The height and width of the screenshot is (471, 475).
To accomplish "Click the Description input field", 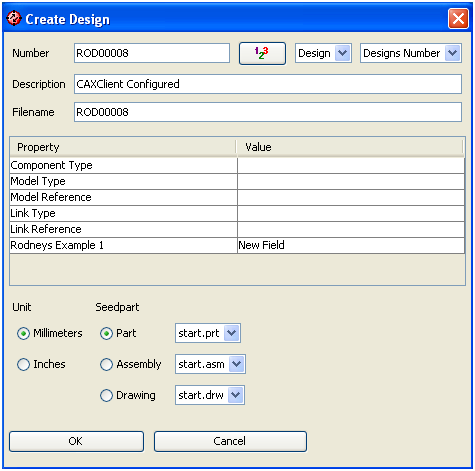I will (x=268, y=84).
